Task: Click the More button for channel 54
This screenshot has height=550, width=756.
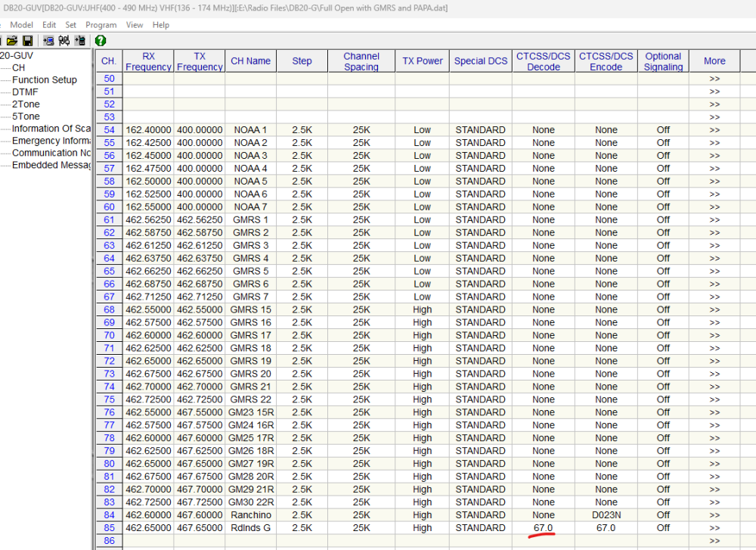Action: click(714, 129)
